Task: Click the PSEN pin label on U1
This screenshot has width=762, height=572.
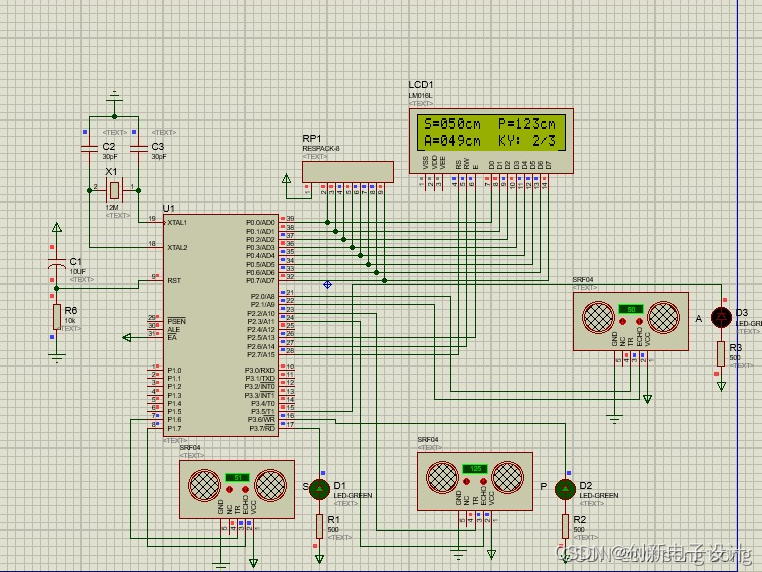Action: click(x=176, y=321)
